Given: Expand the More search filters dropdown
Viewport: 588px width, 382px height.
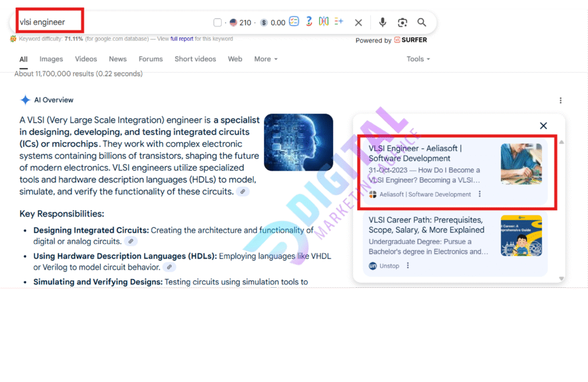Looking at the screenshot, I should pyautogui.click(x=266, y=59).
